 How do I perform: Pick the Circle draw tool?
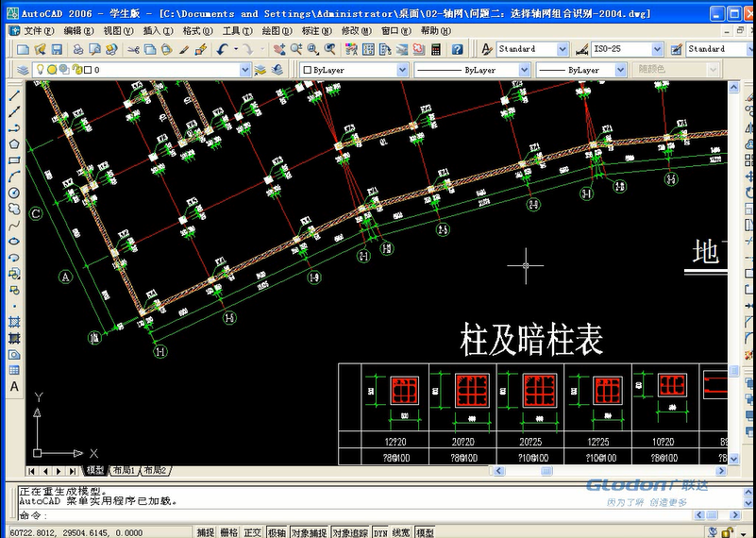14,193
